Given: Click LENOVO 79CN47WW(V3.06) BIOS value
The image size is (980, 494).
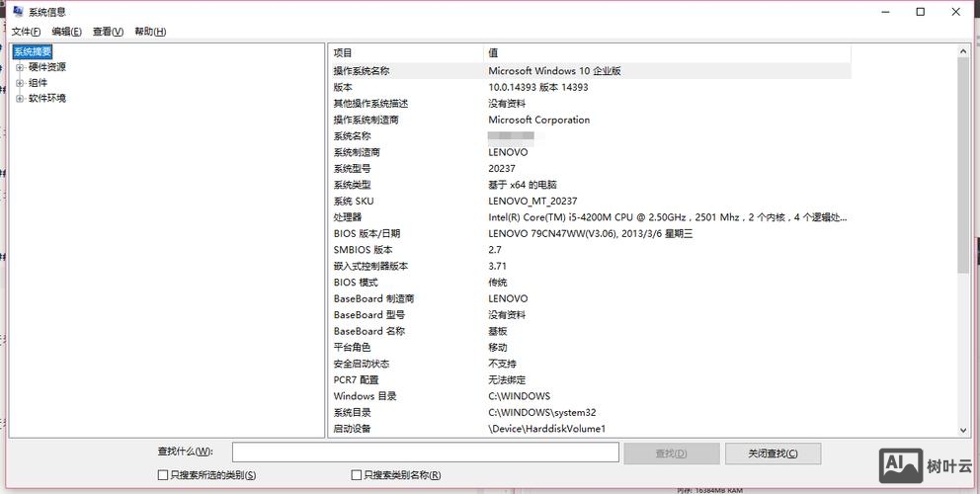Looking at the screenshot, I should pyautogui.click(x=590, y=233).
